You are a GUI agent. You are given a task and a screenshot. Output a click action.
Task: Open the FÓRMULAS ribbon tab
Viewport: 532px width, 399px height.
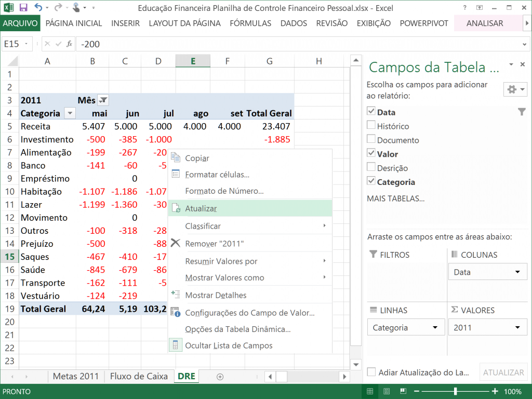[250, 23]
